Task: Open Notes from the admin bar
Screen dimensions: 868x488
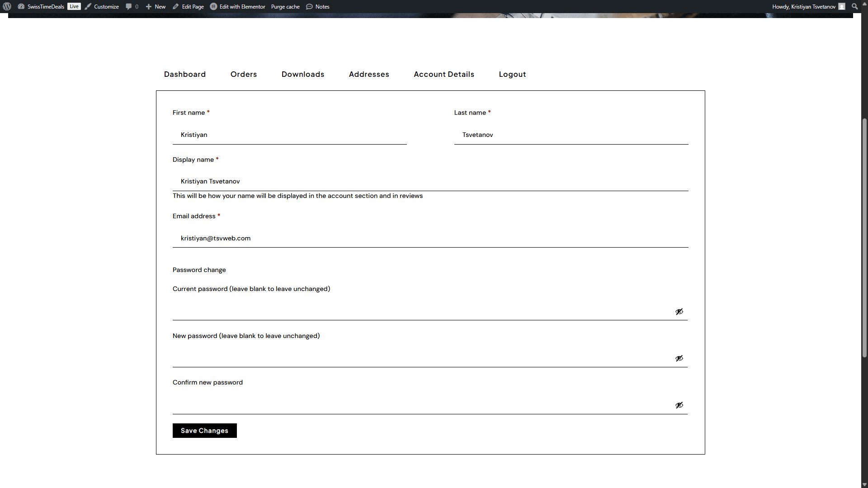Action: pyautogui.click(x=318, y=6)
